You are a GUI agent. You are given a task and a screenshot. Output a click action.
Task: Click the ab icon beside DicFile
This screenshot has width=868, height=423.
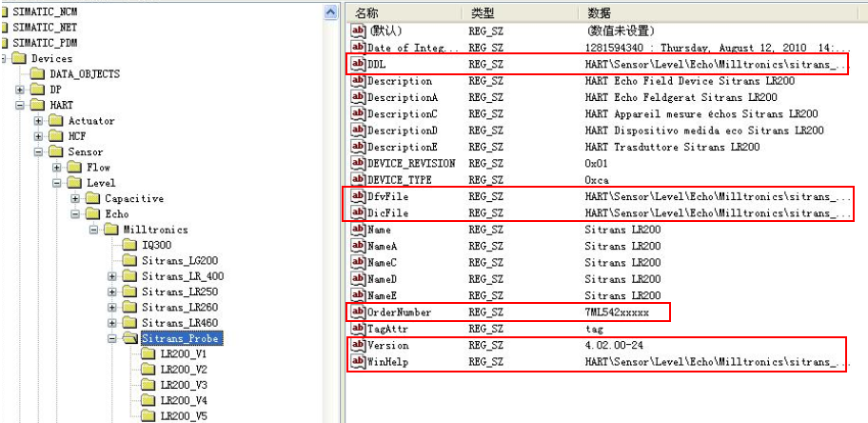[359, 212]
